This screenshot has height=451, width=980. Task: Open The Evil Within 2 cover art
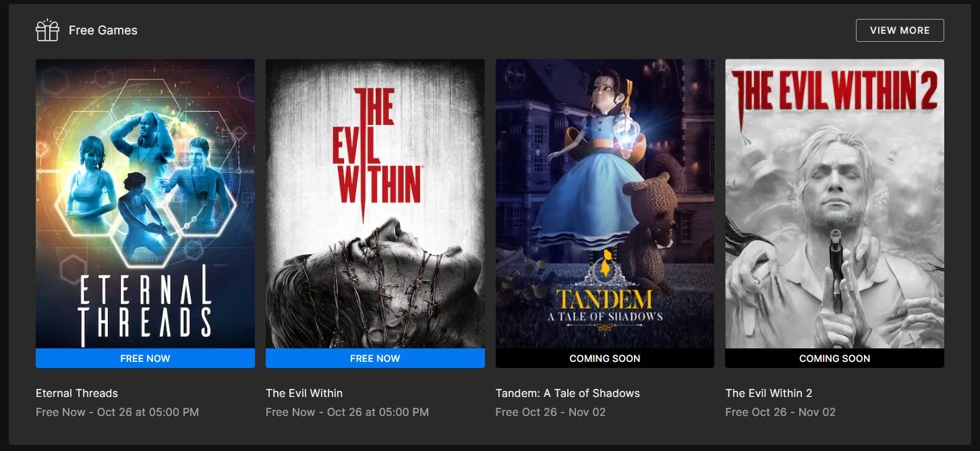click(x=834, y=204)
